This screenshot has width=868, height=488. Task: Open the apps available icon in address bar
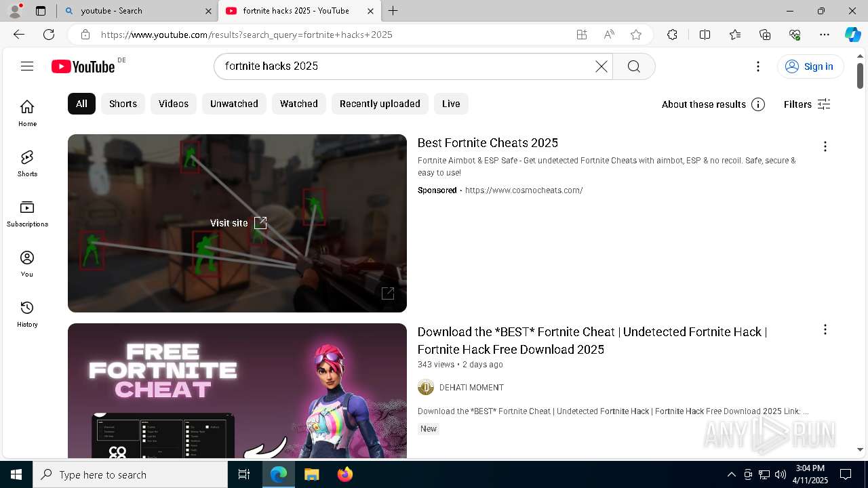coord(581,35)
